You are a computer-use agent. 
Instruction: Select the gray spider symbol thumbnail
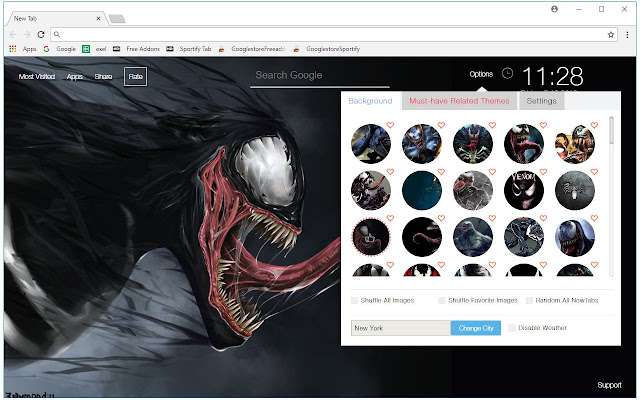(x=575, y=190)
